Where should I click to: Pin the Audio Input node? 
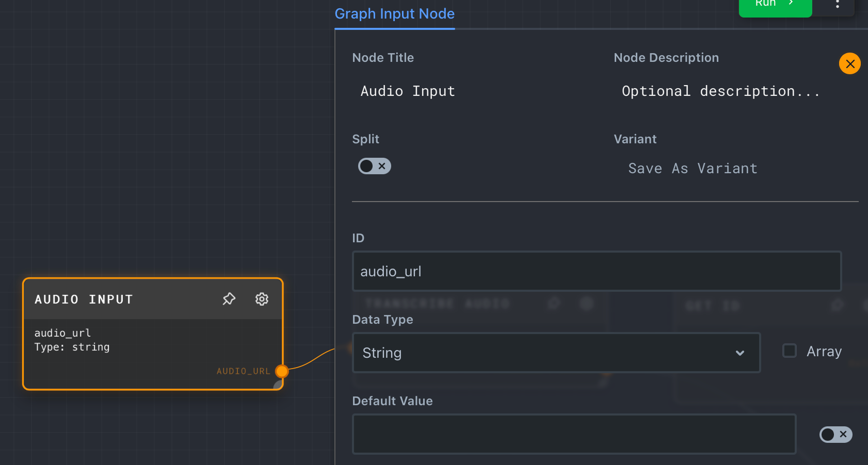tap(229, 299)
